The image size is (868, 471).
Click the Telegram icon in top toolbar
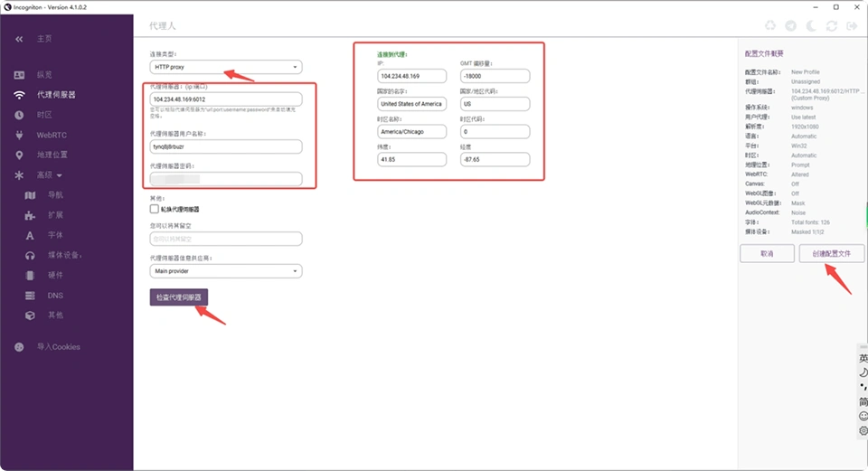point(791,27)
